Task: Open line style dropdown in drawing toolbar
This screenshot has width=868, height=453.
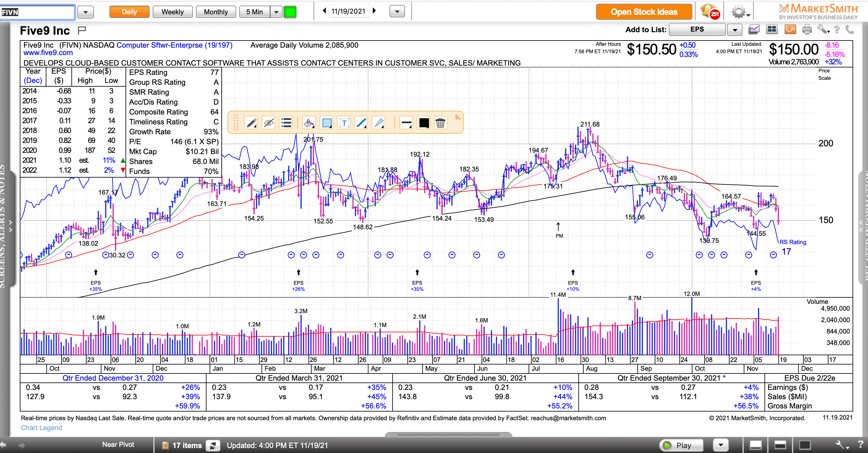Action: pyautogui.click(x=406, y=123)
